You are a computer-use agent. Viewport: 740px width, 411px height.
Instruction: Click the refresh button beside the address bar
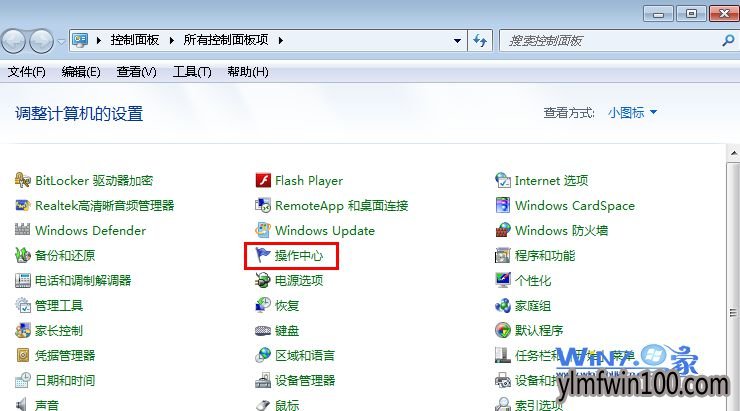pos(481,41)
